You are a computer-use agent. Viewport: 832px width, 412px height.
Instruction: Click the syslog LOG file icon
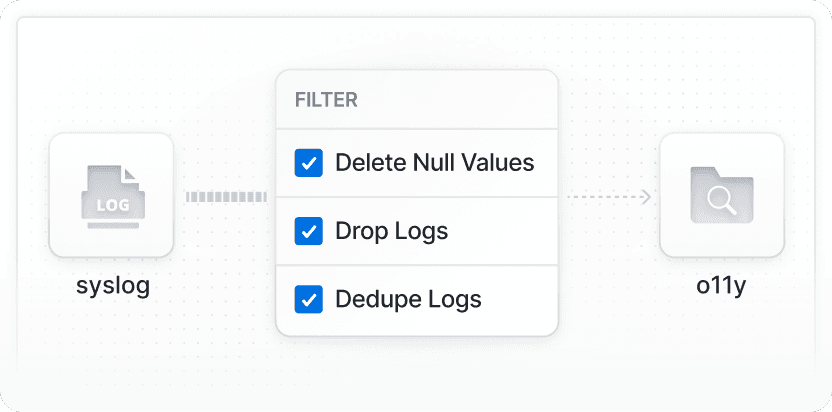[x=111, y=196]
